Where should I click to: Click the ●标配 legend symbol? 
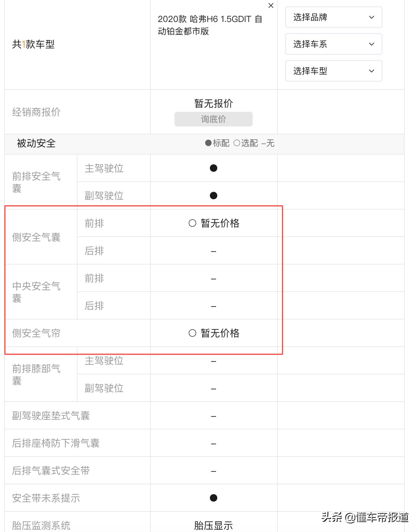[x=209, y=143]
